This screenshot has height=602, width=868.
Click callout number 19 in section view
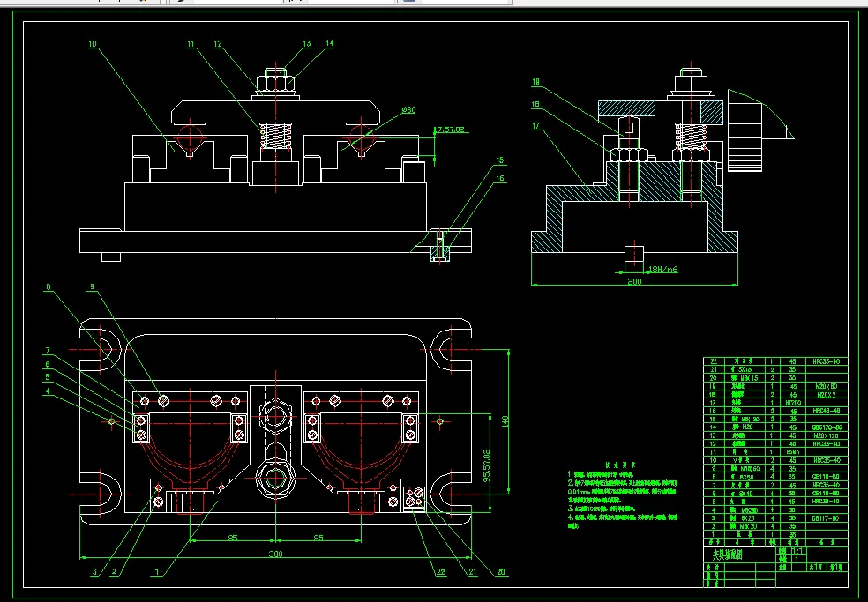[x=535, y=82]
